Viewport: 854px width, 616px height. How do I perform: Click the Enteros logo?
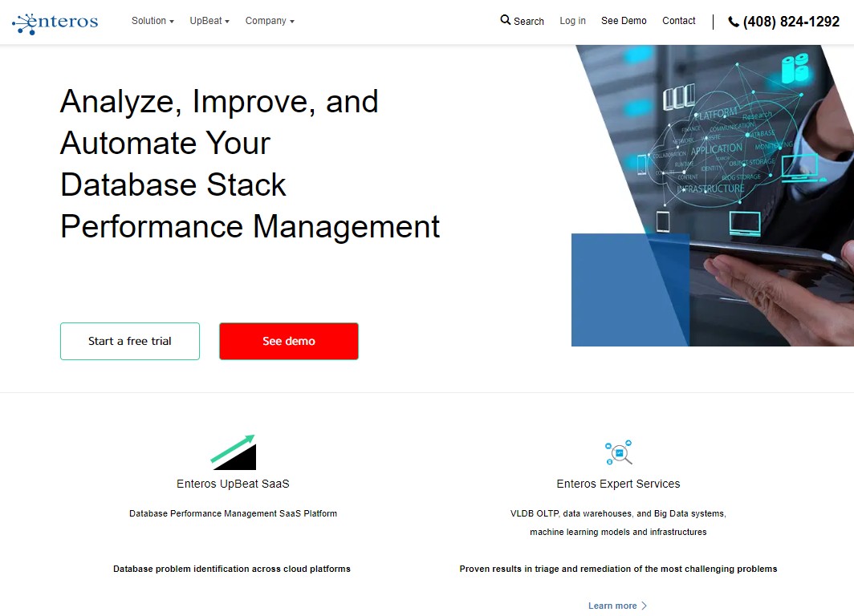55,22
